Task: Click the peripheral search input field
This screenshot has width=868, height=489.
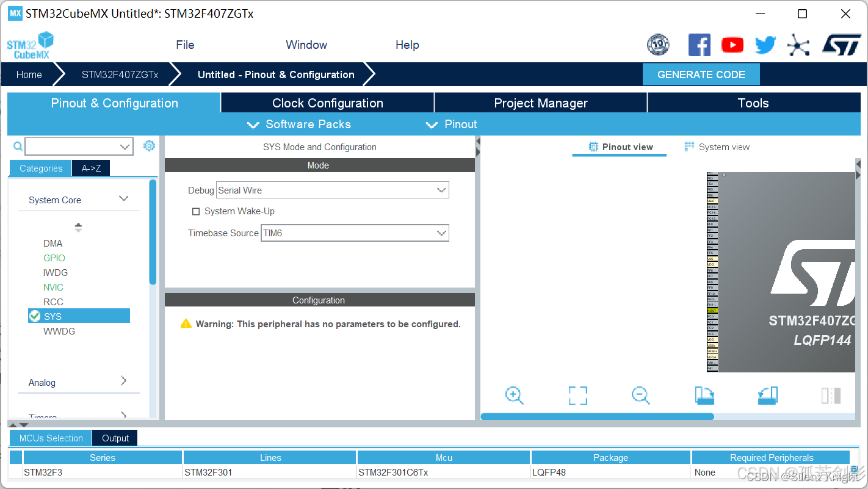Action: pyautogui.click(x=72, y=147)
